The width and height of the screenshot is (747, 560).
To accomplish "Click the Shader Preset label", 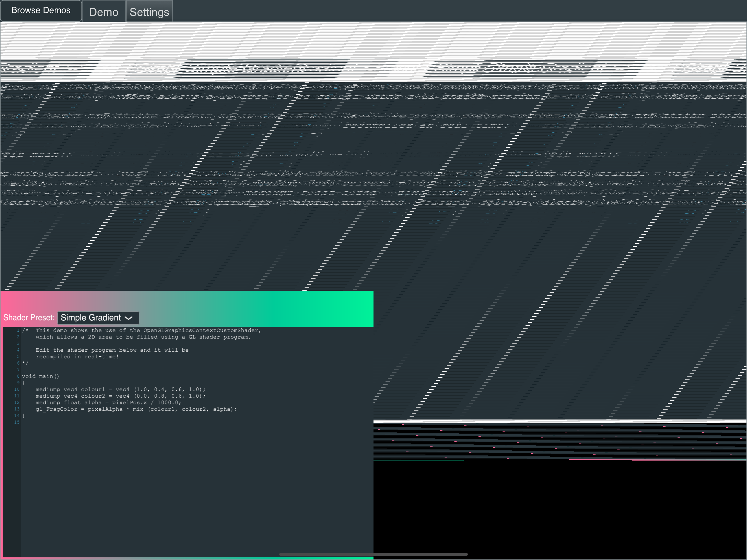I will click(x=29, y=318).
